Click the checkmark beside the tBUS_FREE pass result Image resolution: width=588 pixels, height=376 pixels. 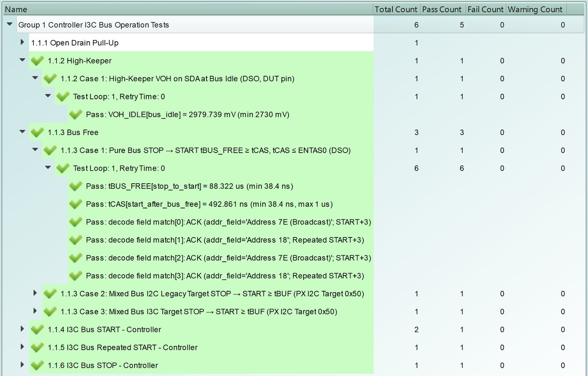[x=76, y=186]
